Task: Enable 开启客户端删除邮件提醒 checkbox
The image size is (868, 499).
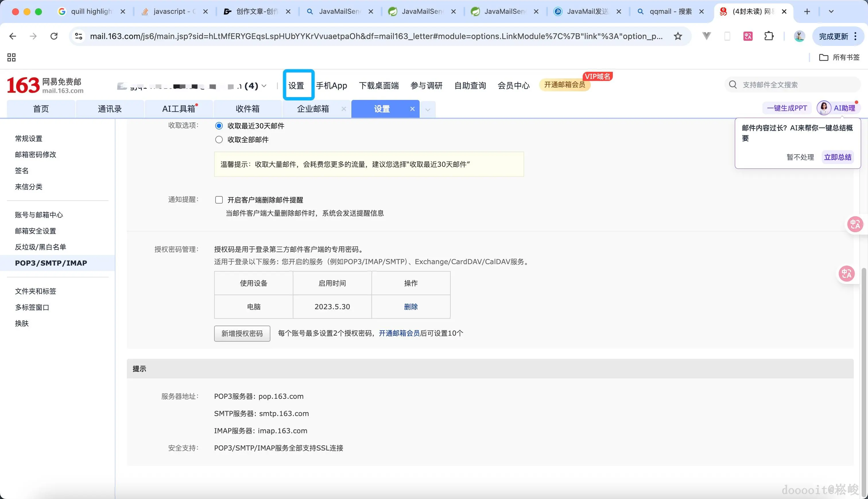Action: 219,200
